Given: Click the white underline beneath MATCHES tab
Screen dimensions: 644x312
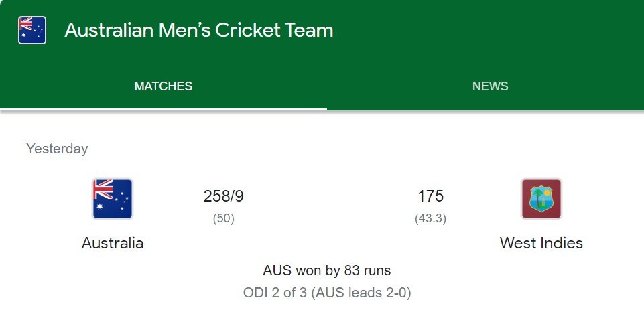Looking at the screenshot, I should (164, 110).
